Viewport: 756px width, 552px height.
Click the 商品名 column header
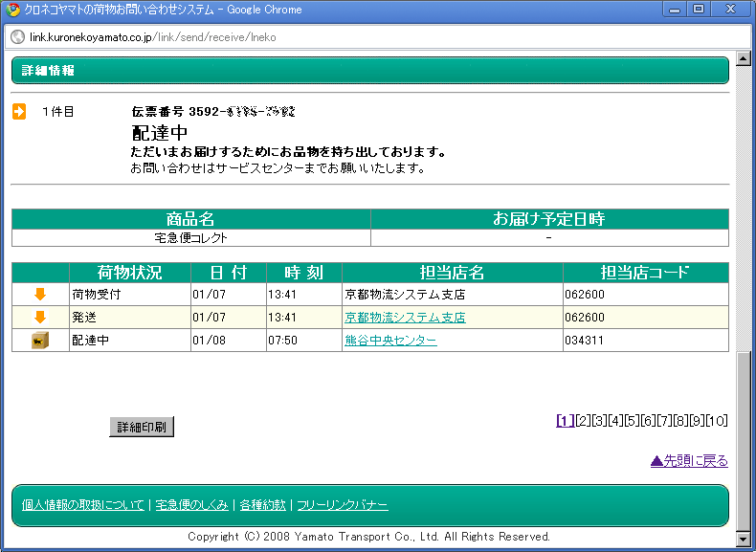point(191,219)
